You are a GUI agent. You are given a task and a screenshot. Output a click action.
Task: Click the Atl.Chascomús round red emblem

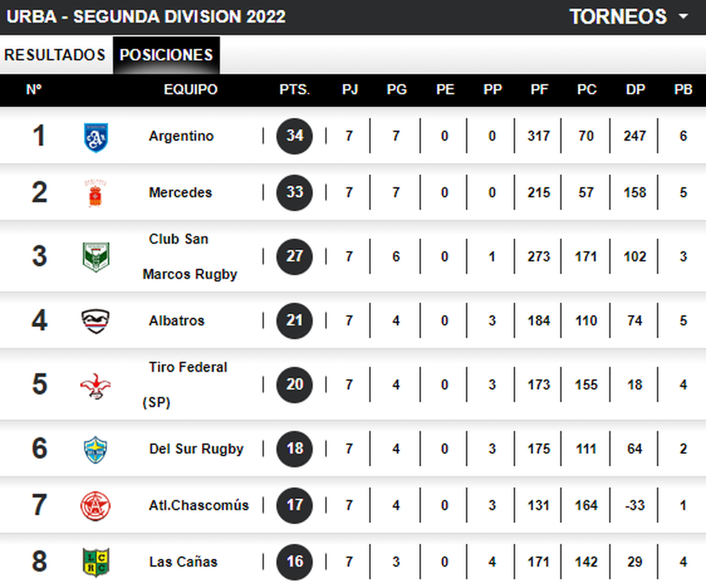click(x=96, y=506)
